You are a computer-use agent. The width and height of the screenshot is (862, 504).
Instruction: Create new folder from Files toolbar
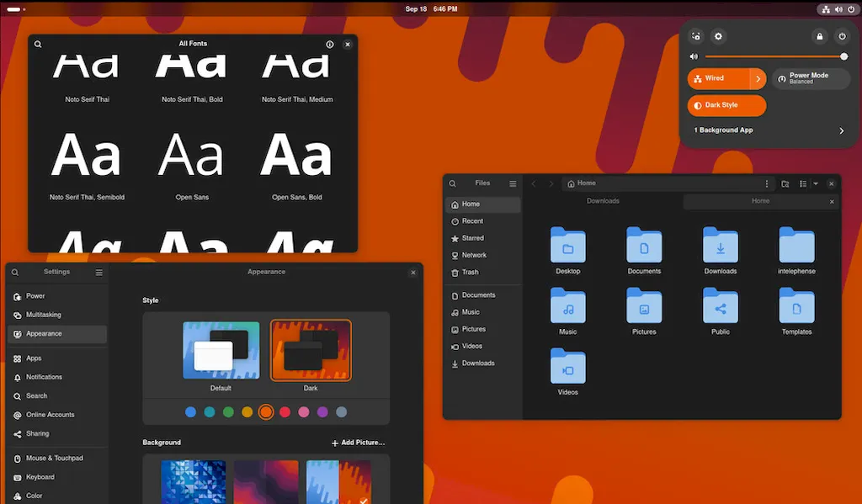tap(785, 183)
